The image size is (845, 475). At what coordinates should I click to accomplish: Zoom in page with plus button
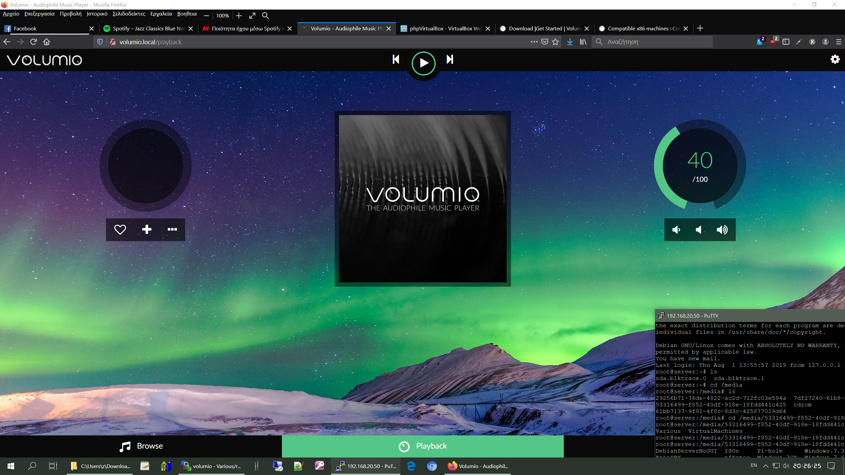point(239,16)
